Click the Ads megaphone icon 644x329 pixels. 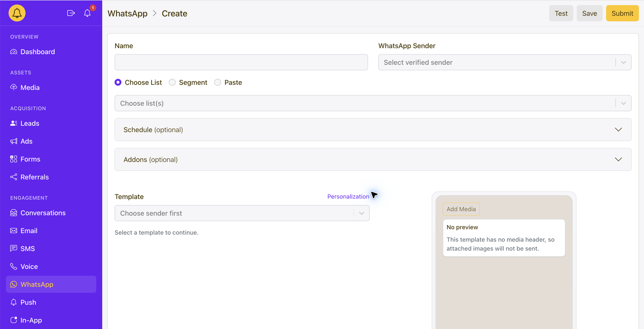click(x=14, y=141)
